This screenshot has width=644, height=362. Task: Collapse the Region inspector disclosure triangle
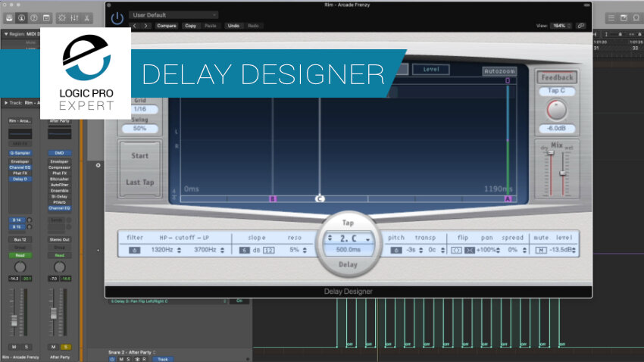[6, 34]
